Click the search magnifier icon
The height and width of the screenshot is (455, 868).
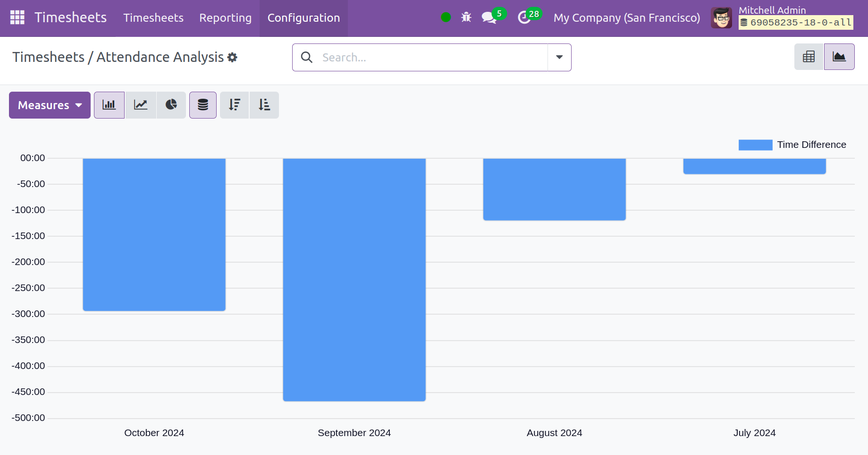(x=307, y=57)
